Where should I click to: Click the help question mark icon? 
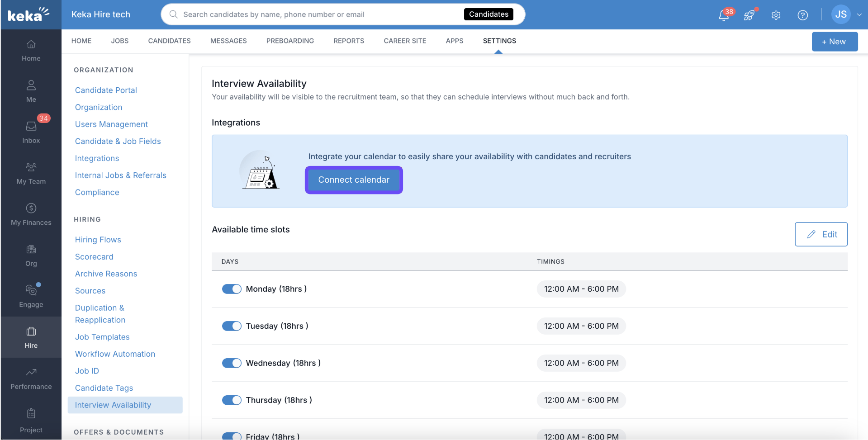[x=802, y=15]
